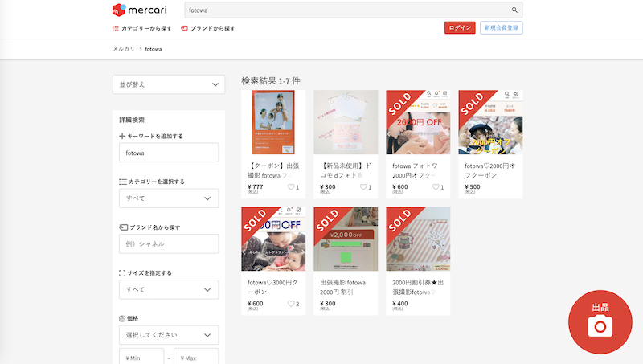Click the red 出品 camera button

[600, 322]
